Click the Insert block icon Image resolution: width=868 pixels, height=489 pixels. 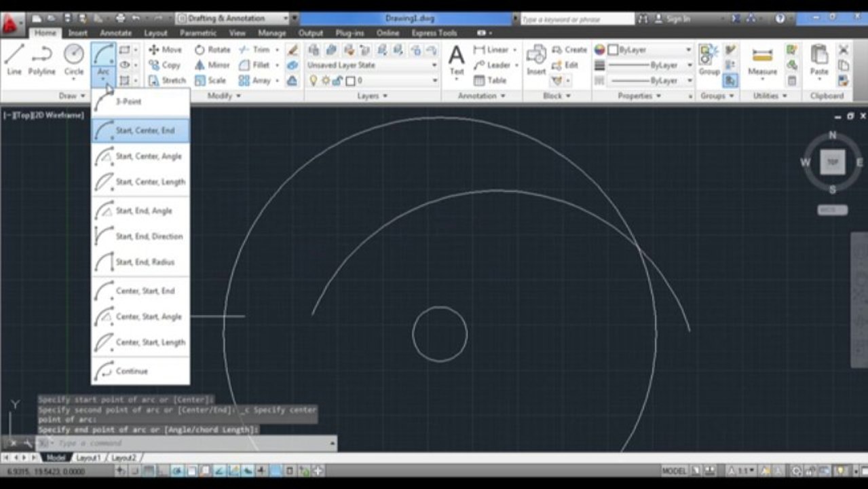(536, 60)
